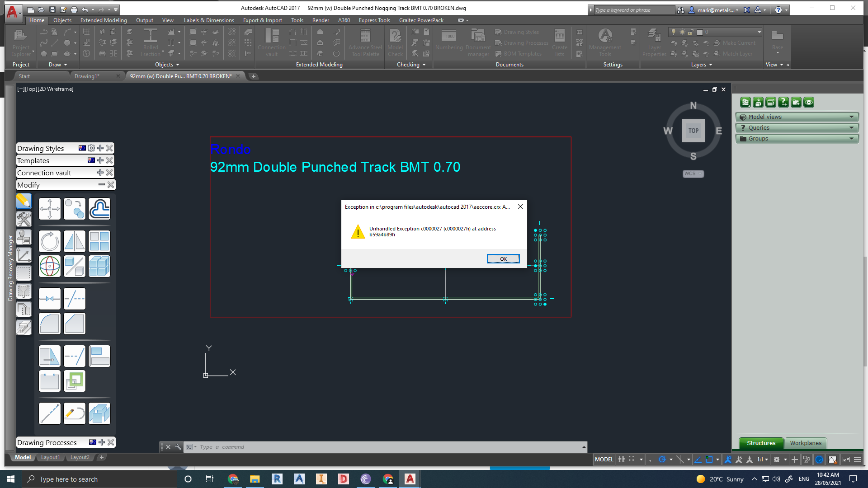The height and width of the screenshot is (488, 868).
Task: Select the Copy tool with two circles
Action: tap(75, 209)
